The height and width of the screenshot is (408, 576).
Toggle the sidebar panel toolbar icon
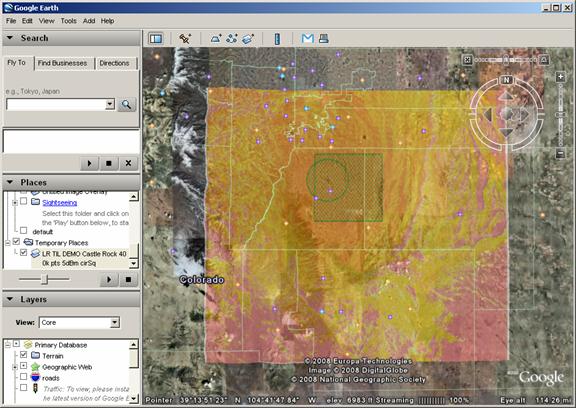click(156, 39)
